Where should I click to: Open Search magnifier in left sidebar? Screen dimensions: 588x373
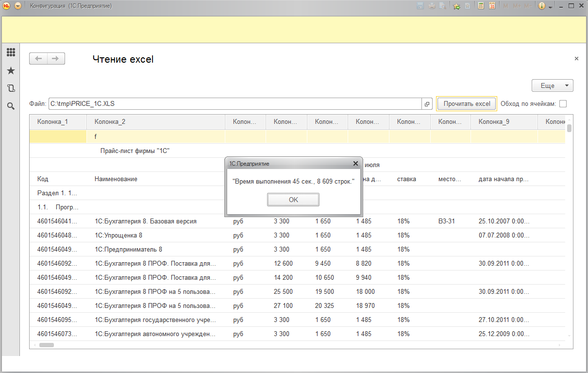click(x=11, y=106)
